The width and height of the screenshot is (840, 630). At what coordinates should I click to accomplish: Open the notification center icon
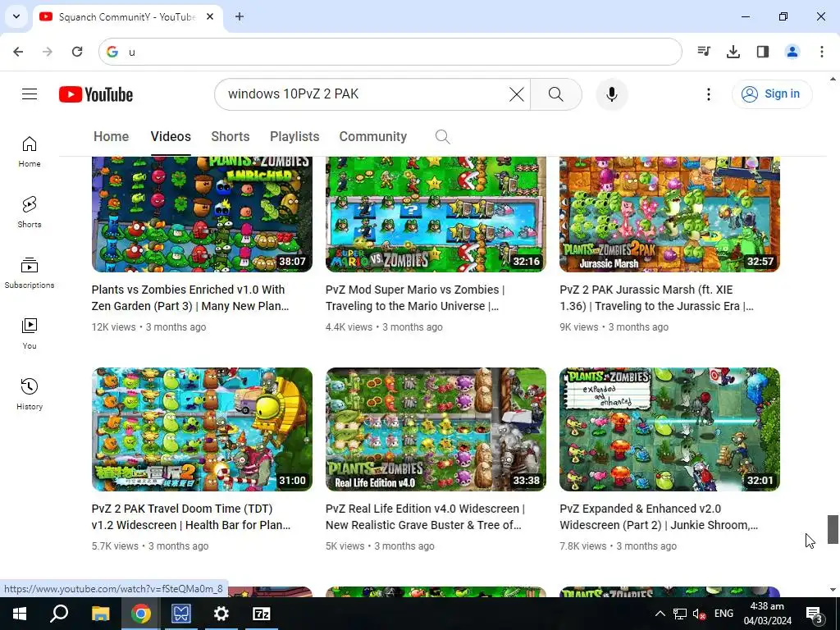(x=815, y=614)
